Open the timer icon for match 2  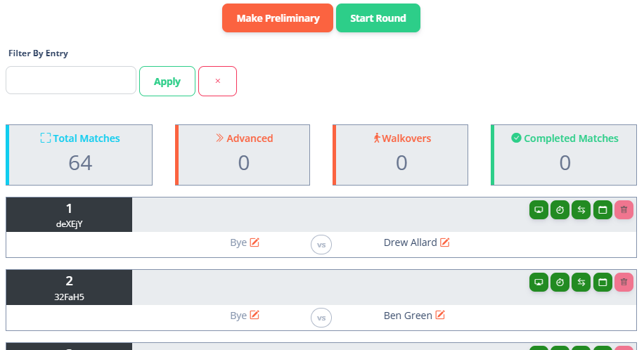[560, 283]
